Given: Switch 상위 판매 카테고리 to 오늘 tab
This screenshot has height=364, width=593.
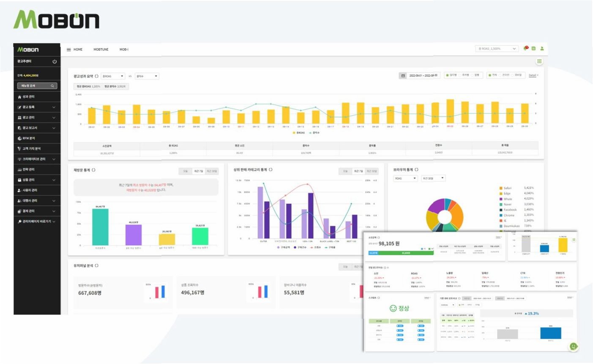Looking at the screenshot, I should (x=345, y=171).
